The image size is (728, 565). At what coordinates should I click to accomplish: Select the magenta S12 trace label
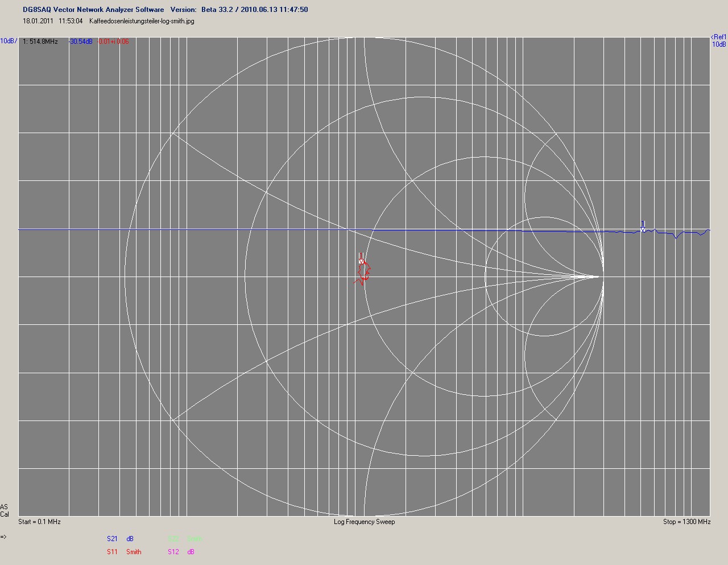173,551
